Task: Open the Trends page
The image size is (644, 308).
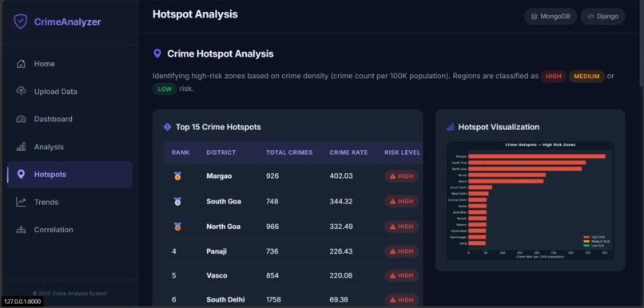Action: pos(70,202)
